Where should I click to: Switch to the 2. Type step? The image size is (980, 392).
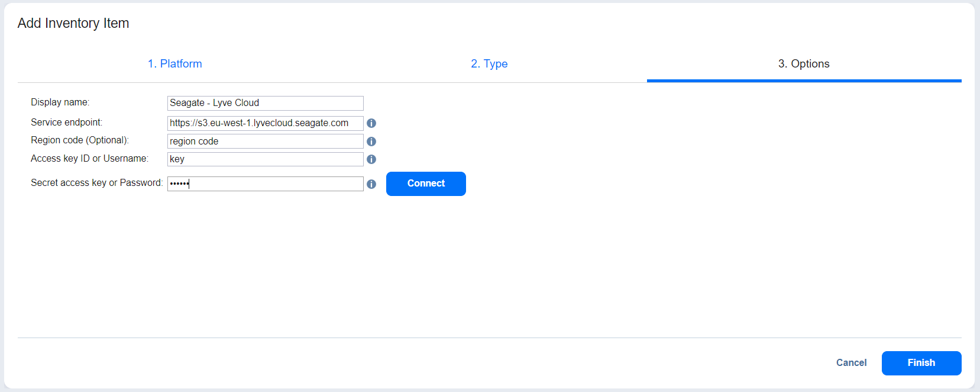[489, 64]
